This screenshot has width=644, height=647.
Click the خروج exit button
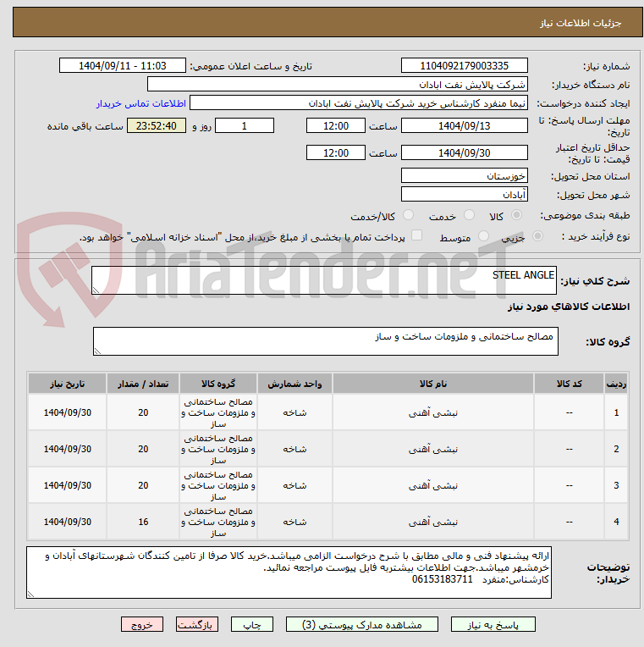142,624
